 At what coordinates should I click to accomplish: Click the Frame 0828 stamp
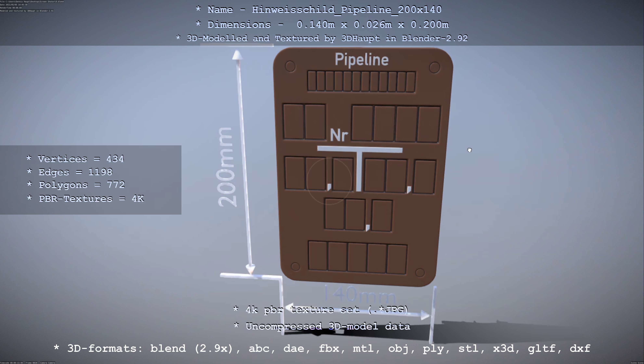[x=32, y=363]
